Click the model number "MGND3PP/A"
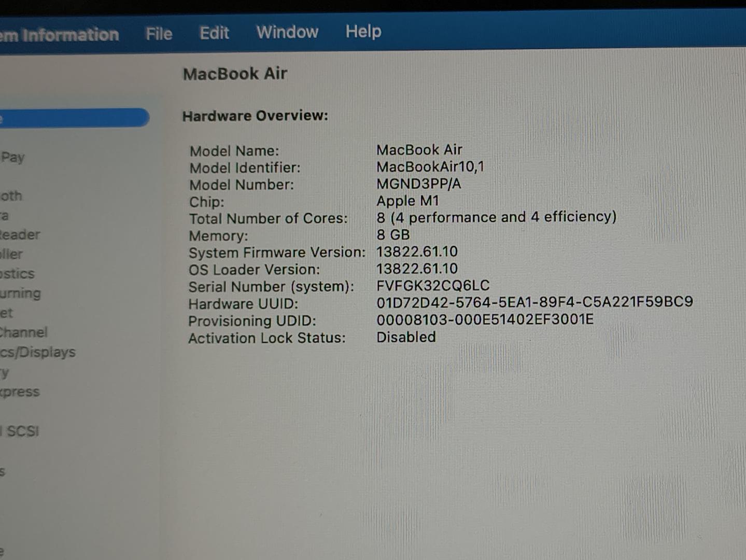This screenshot has height=560, width=746. [x=419, y=184]
